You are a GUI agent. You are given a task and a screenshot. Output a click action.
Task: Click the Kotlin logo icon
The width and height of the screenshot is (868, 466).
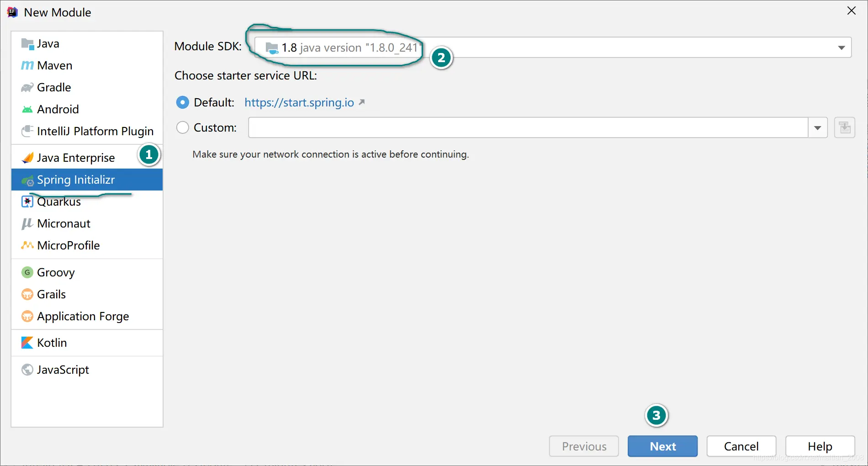click(27, 343)
